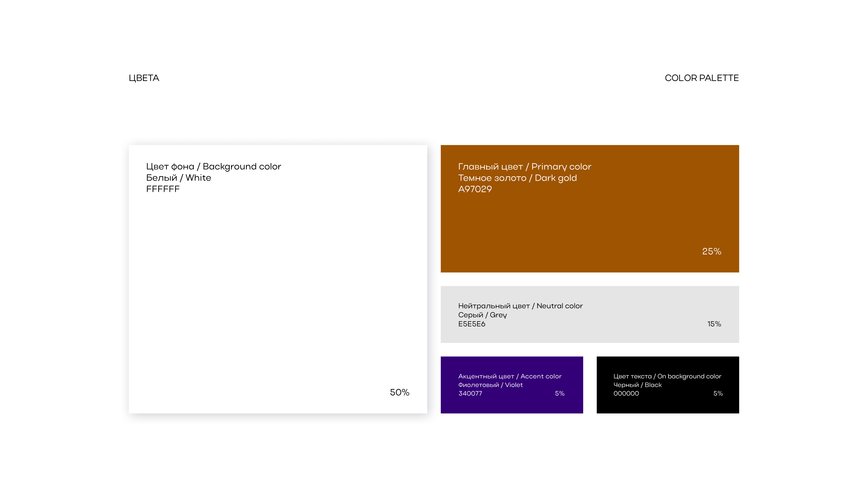This screenshot has height=488, width=868.
Task: Click the FFFFFF hex code text
Action: 163,189
